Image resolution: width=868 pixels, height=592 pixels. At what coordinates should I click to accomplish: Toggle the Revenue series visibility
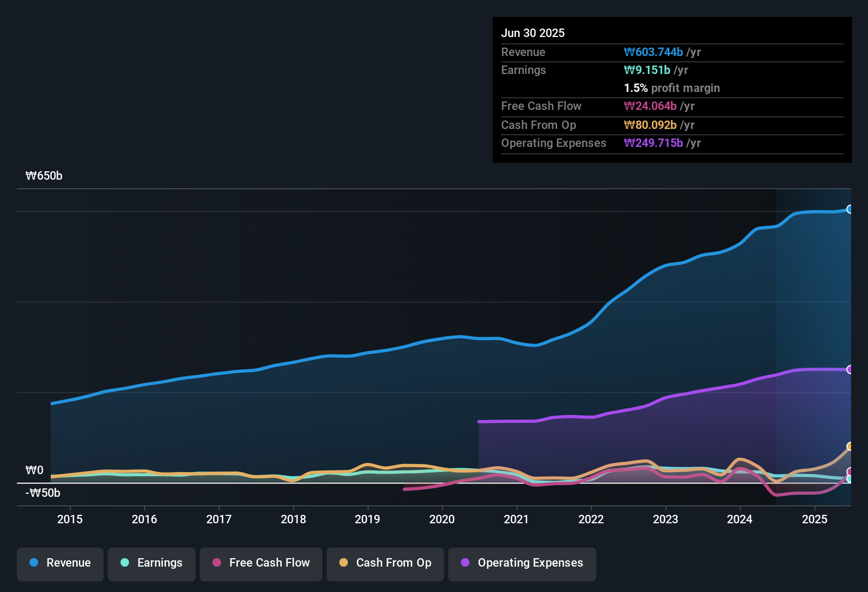point(60,563)
